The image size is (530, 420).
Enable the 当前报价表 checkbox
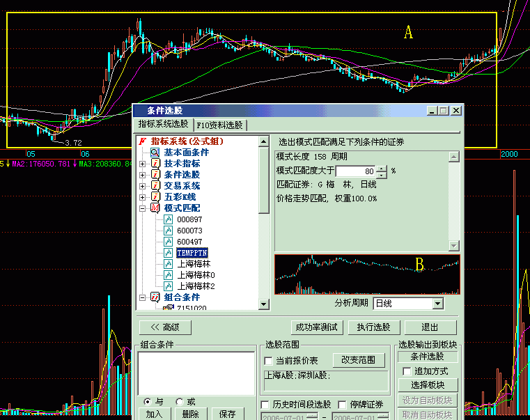coord(269,361)
